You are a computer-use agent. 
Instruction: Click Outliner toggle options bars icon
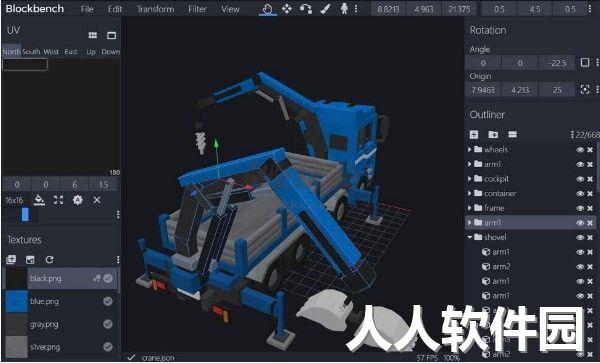[512, 134]
